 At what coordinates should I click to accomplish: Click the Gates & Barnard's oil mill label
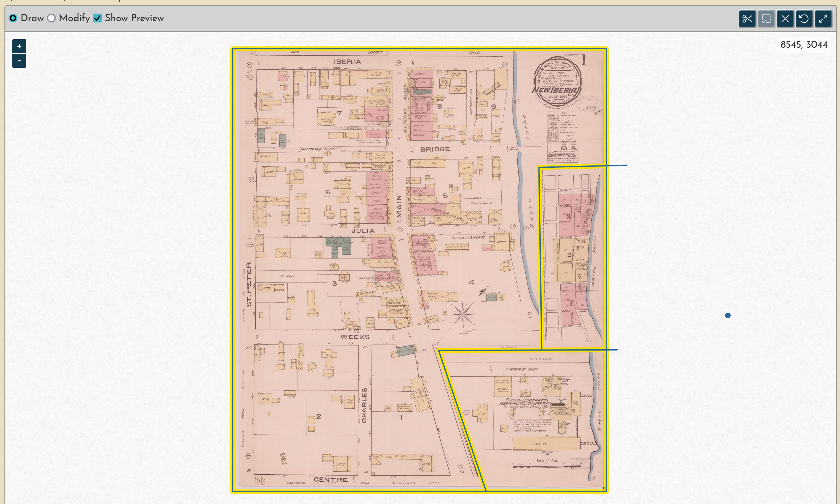point(526,402)
